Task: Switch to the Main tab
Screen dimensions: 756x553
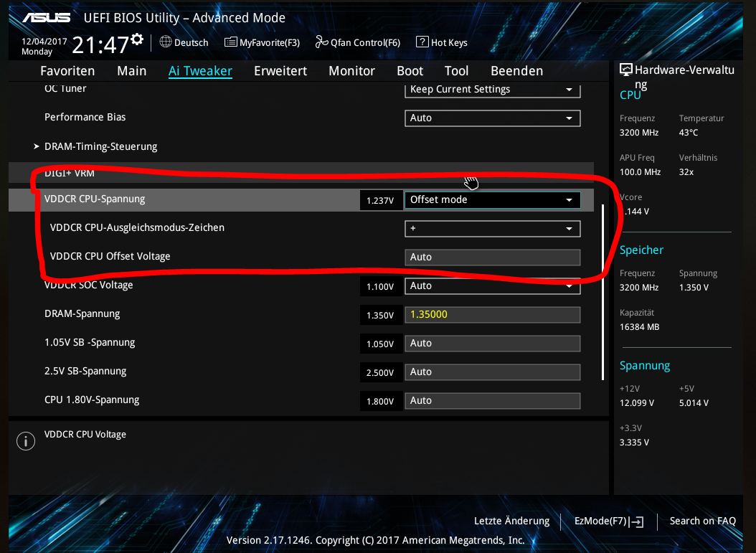Action: tap(132, 71)
